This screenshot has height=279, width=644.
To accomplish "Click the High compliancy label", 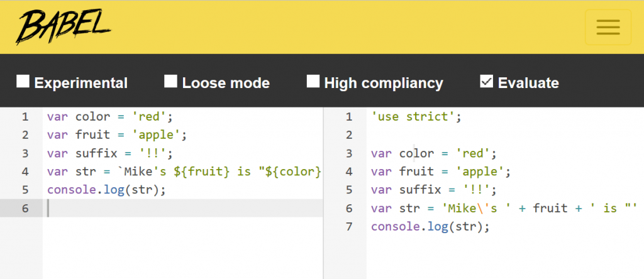I will click(384, 84).
